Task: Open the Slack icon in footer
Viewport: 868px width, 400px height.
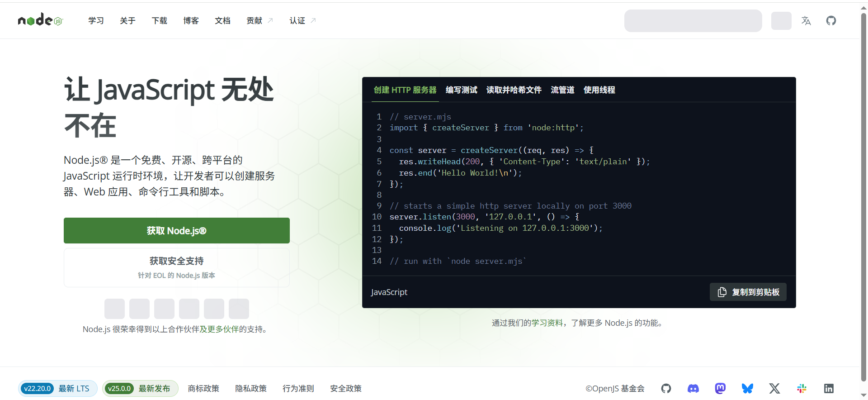Action: click(x=802, y=388)
